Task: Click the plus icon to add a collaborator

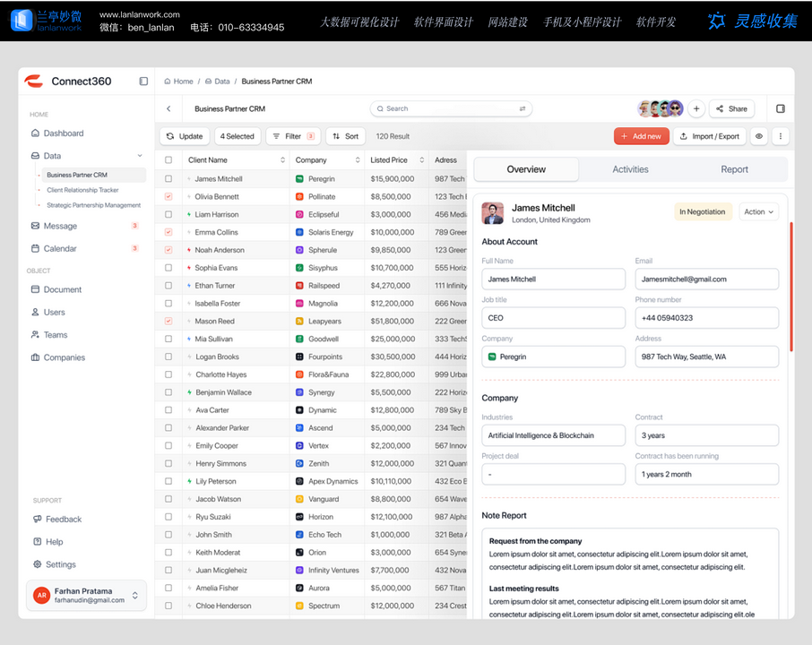Action: [696, 109]
